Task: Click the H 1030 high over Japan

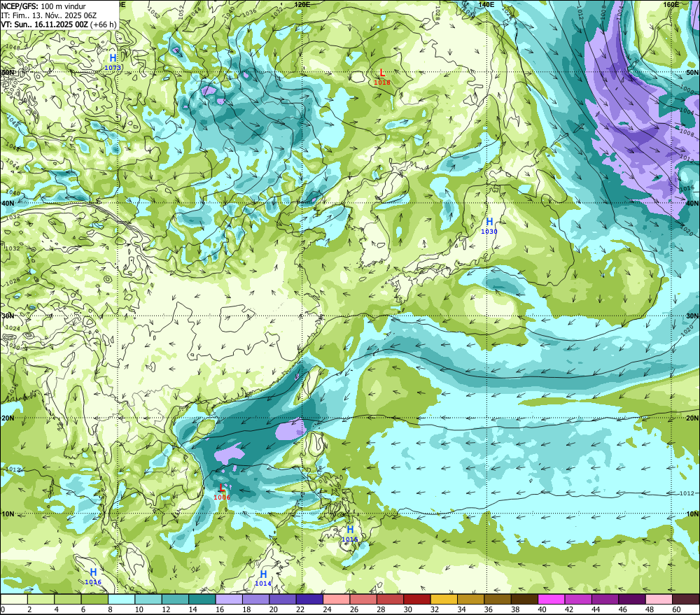Action: click(x=489, y=226)
